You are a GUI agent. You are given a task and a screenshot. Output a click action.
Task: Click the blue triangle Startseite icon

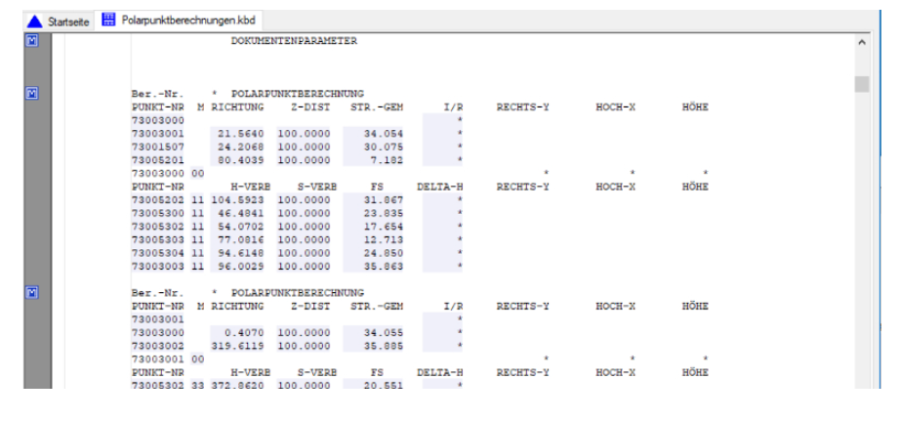click(33, 20)
